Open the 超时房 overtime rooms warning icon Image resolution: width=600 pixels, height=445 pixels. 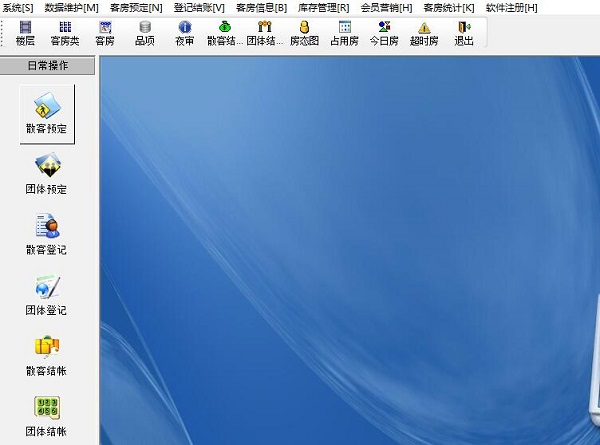[x=424, y=33]
